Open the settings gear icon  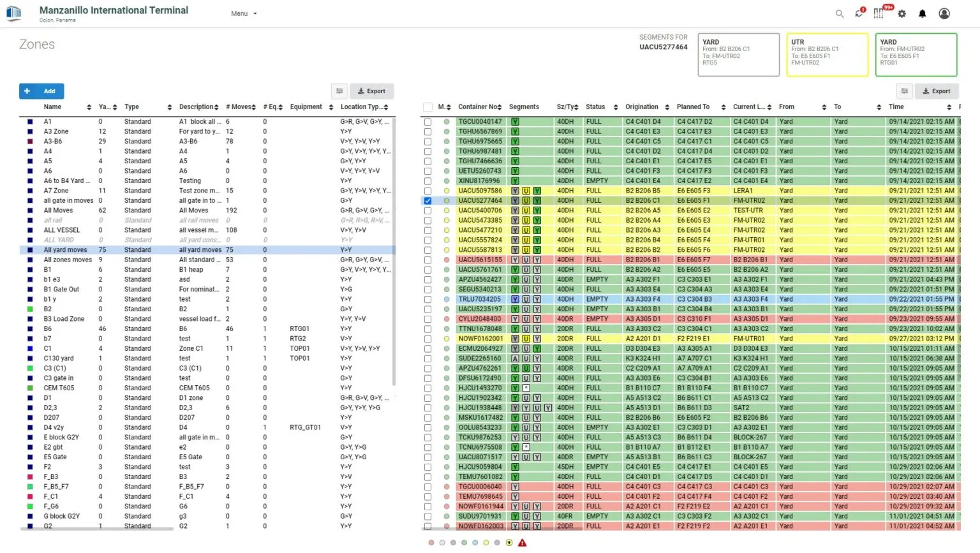click(x=902, y=13)
